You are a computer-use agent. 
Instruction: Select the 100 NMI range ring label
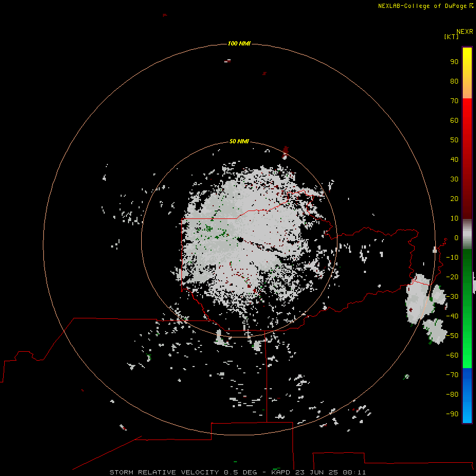coord(239,43)
